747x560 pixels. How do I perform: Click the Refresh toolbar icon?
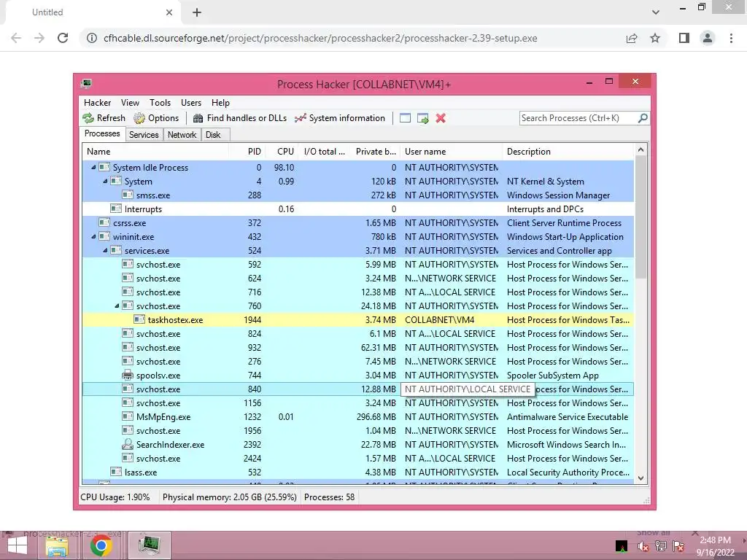[88, 118]
